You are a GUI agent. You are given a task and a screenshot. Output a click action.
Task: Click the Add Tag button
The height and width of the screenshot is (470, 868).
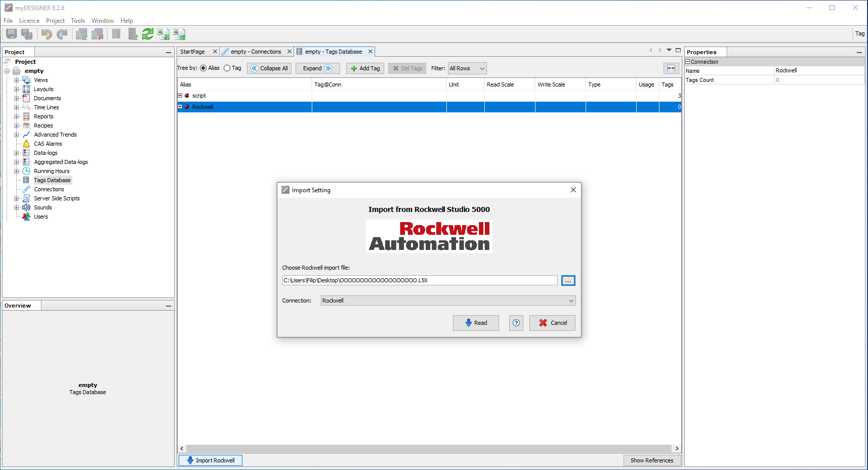click(x=365, y=68)
